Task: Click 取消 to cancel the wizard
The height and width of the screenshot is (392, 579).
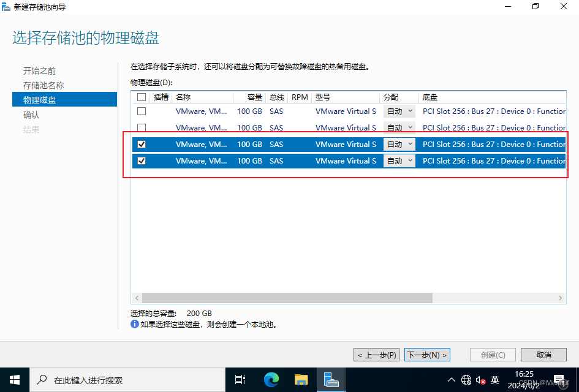Action: click(543, 355)
